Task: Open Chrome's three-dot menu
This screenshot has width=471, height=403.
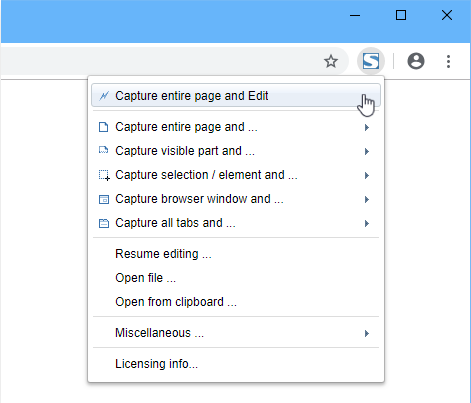Action: tap(448, 61)
